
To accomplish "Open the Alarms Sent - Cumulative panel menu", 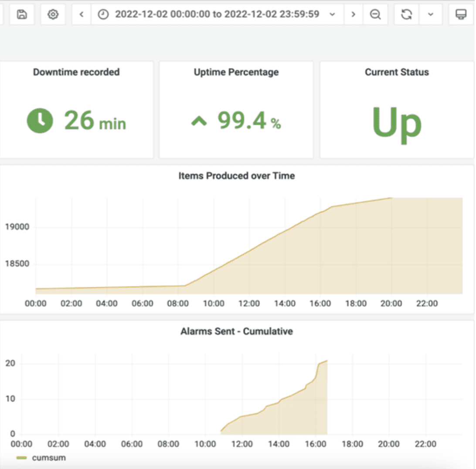I will coord(237,331).
